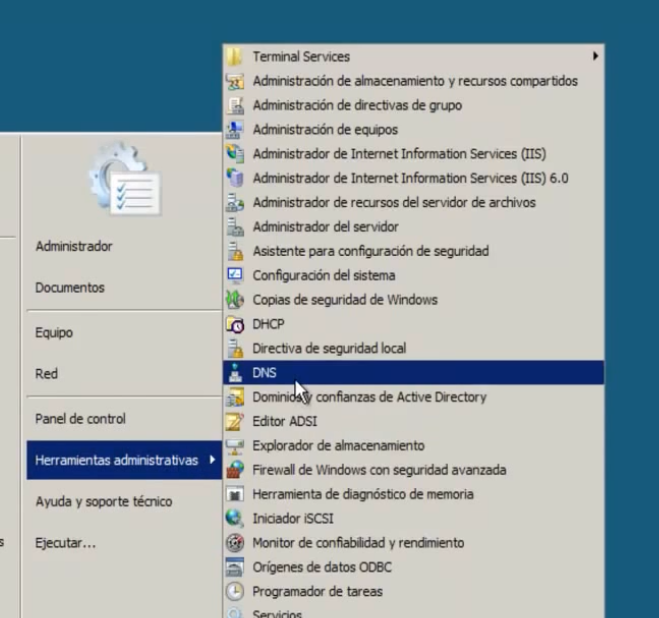Select "Orígenes de datos ODBC" label
Screen dimensions: 659x618
tap(322, 567)
